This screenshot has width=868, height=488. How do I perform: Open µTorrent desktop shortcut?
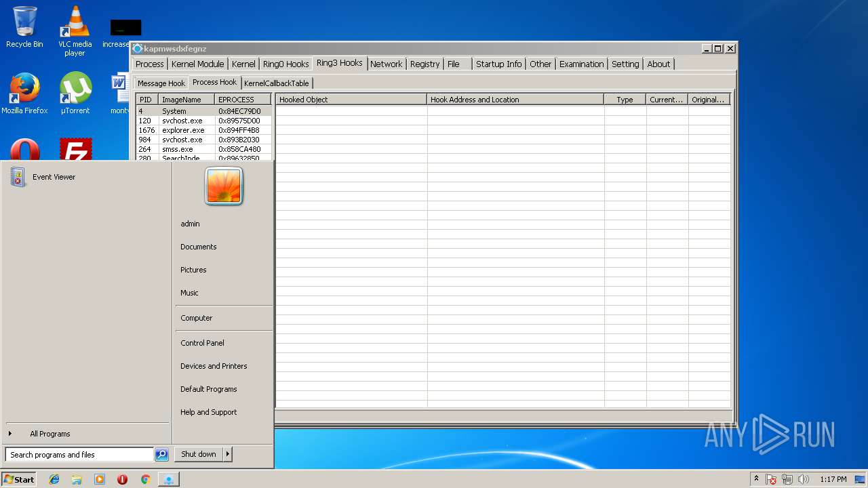click(75, 94)
